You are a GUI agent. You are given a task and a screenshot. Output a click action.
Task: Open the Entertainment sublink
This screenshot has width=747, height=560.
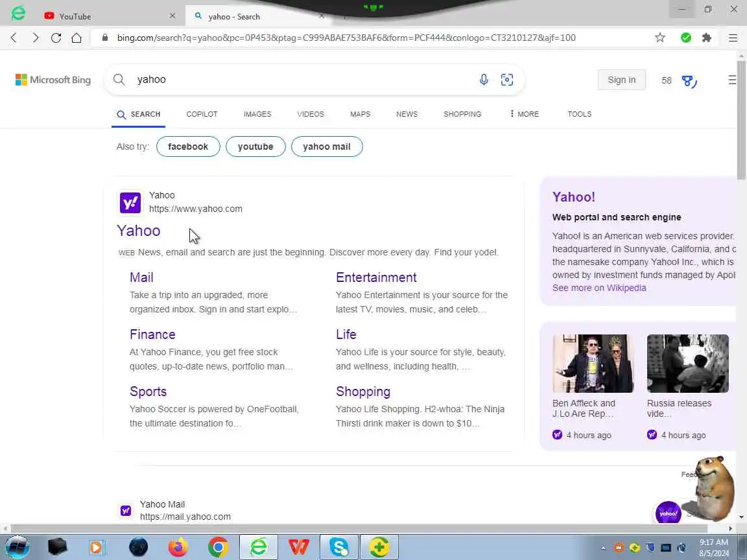point(376,277)
